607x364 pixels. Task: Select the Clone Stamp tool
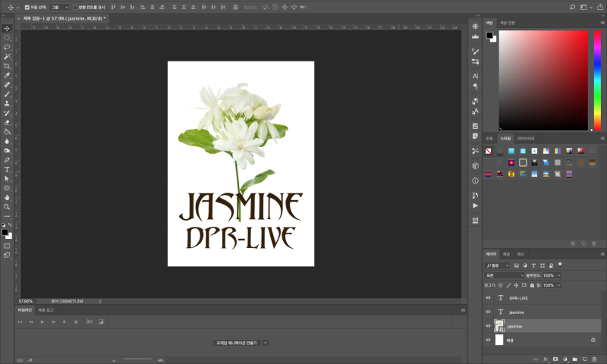click(x=7, y=104)
